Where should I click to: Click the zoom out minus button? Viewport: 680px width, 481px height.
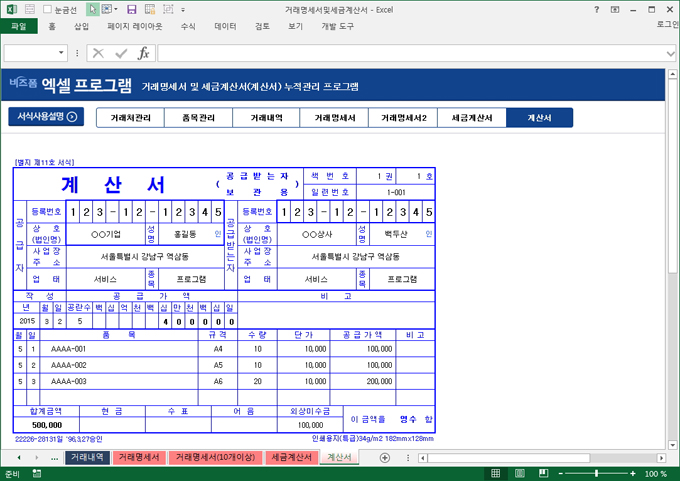[x=560, y=474]
